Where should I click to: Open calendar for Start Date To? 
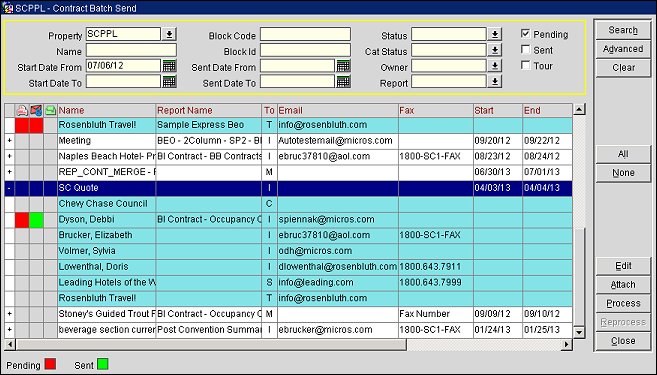169,82
